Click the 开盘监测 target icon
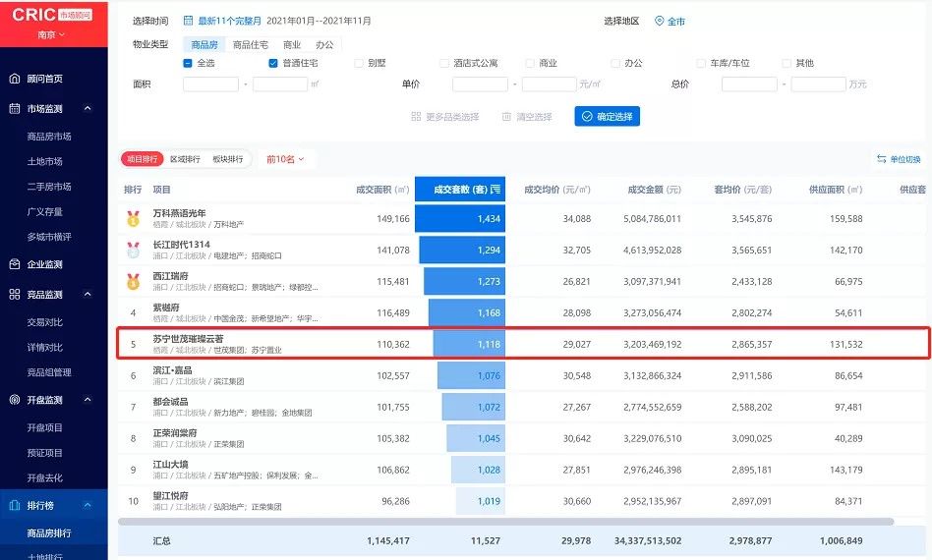Image resolution: width=932 pixels, height=560 pixels. [15, 400]
